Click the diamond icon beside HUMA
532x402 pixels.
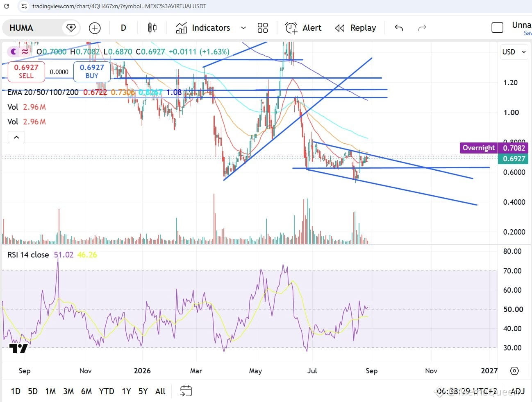coord(71,28)
